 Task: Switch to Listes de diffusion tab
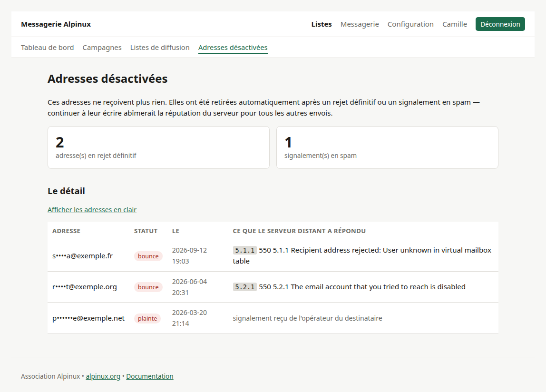click(160, 48)
